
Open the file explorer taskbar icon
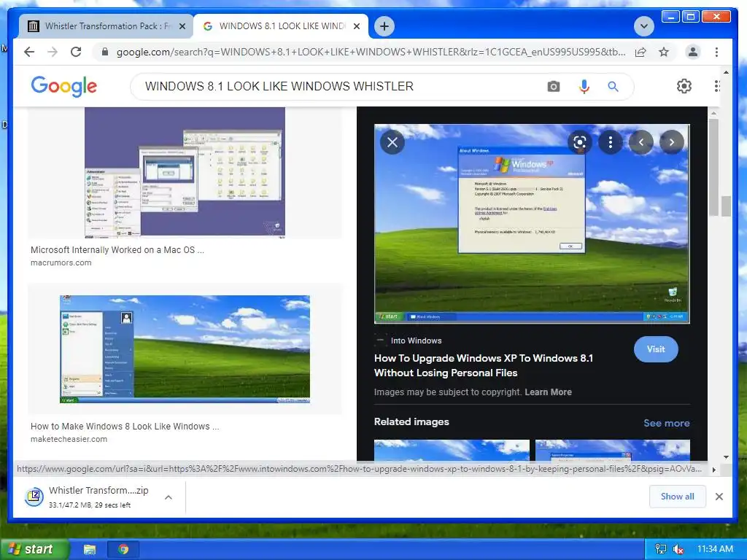pyautogui.click(x=90, y=550)
